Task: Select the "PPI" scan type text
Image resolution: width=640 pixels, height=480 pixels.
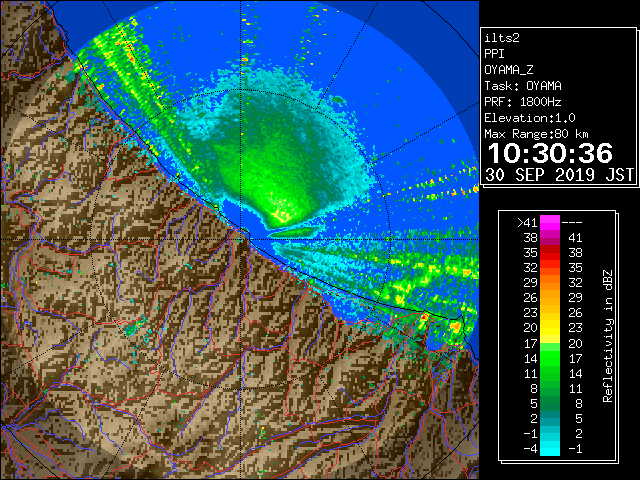Action: click(494, 54)
